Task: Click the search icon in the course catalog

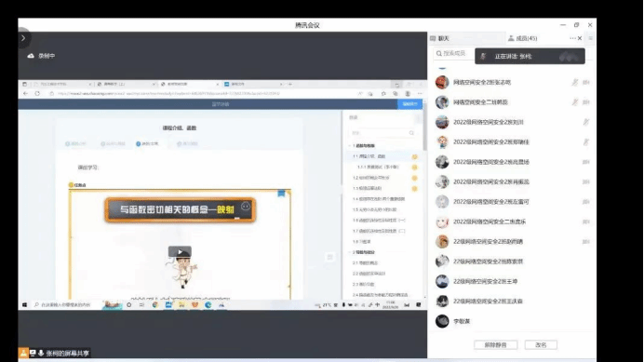Action: tap(411, 133)
